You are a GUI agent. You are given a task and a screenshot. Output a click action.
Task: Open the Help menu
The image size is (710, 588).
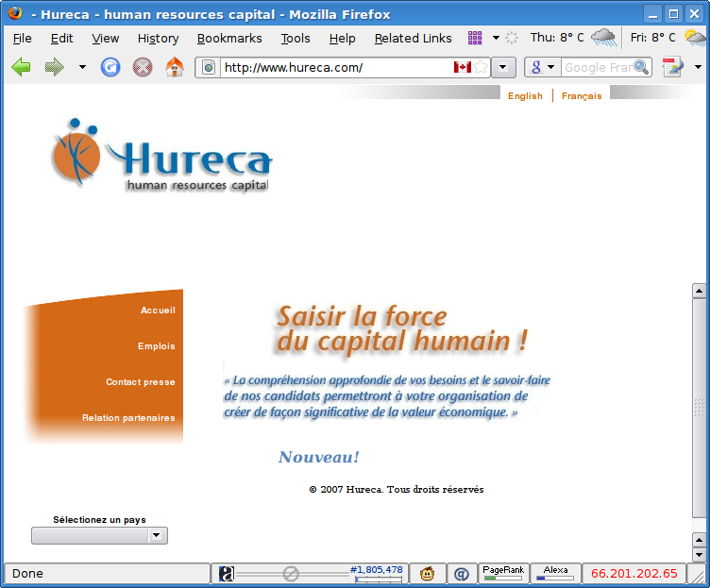click(x=343, y=39)
